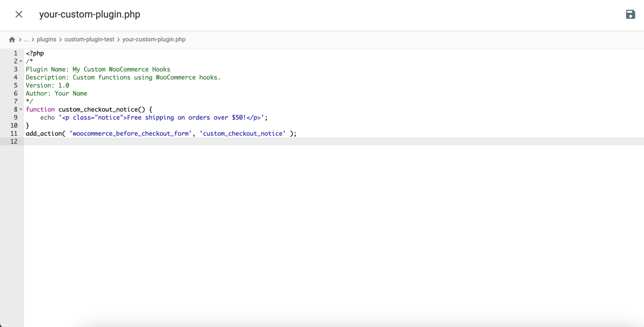Collapse the custom_checkout_notice function fold
Viewport: 644px width, 327px height.
click(20, 109)
